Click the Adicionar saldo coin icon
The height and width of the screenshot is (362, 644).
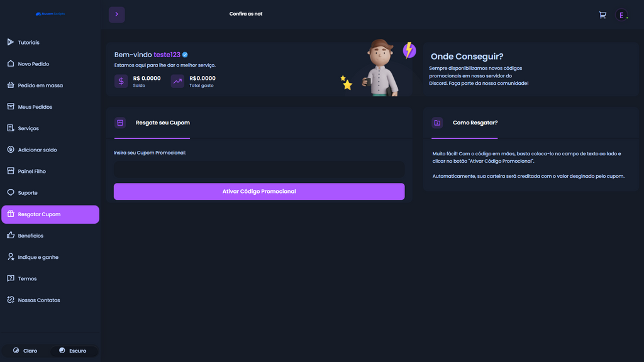tap(11, 150)
